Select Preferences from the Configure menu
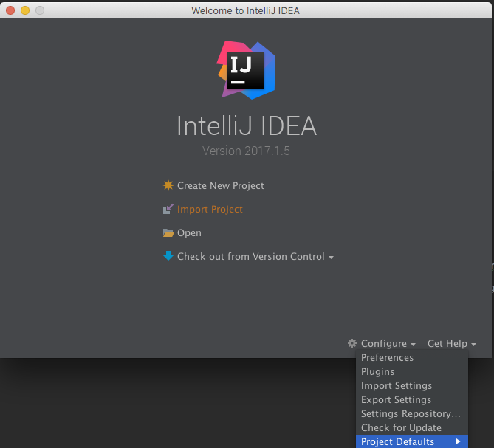Screen dimensions: 494x448 pos(387,357)
